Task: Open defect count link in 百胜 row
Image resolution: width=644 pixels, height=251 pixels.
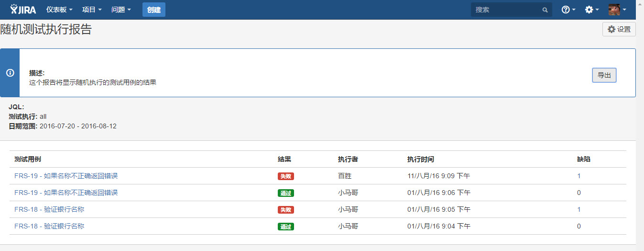Action: 579,176
